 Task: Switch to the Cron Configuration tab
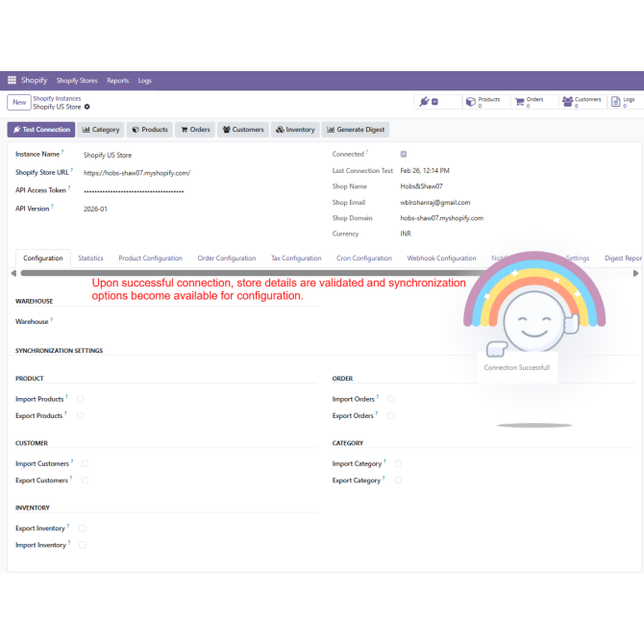[x=364, y=258]
